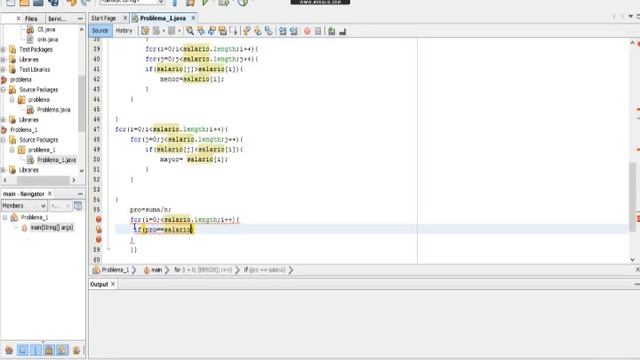The height and width of the screenshot is (360, 640).
Task: Click error hint bulb next to the 'if(pro==salario' line
Action: coord(98,229)
